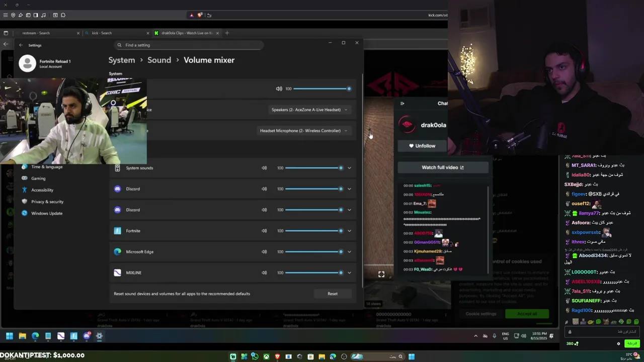The image size is (644, 362).
Task: Click the Microsoft Edge app icon in mixer
Action: pos(117,252)
